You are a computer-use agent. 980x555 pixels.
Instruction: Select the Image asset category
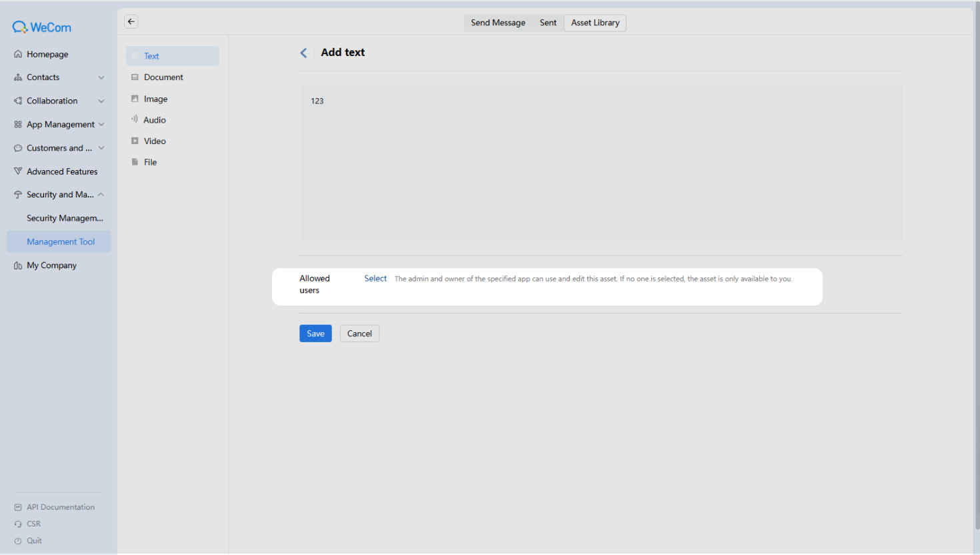point(173,99)
